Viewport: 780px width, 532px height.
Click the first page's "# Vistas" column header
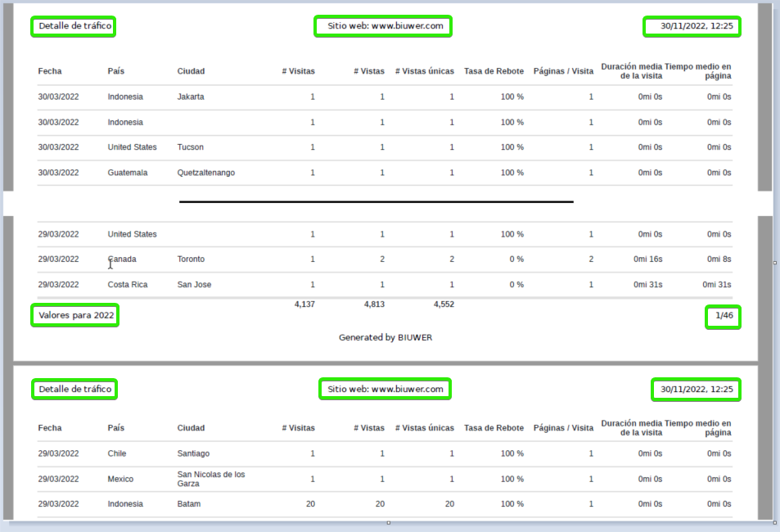[x=369, y=71]
